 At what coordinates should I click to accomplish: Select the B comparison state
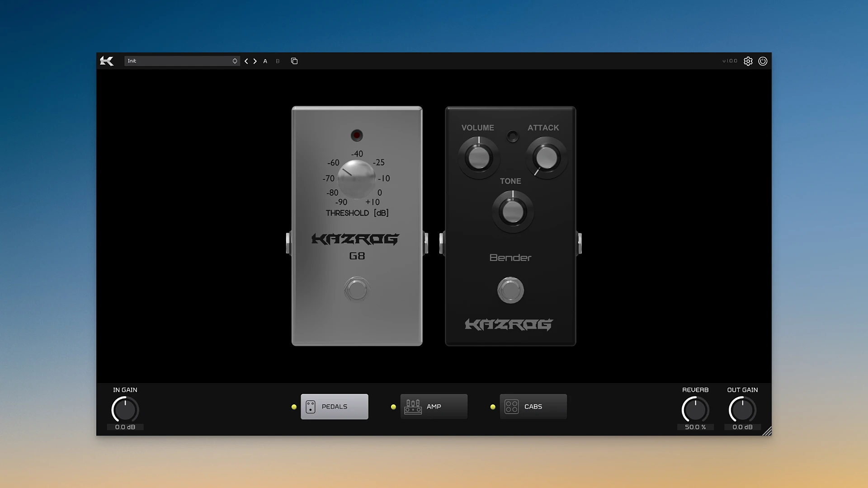278,61
